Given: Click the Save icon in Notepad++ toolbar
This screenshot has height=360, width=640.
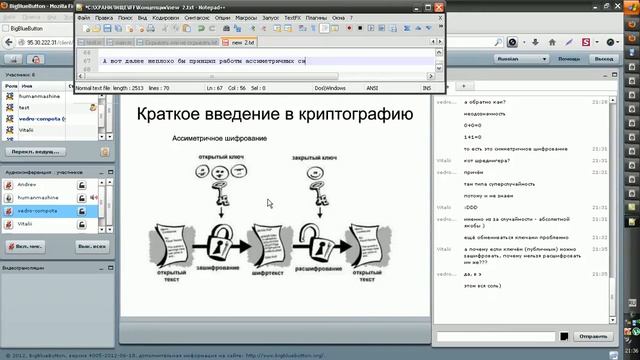Looking at the screenshot, I should tap(107, 28).
